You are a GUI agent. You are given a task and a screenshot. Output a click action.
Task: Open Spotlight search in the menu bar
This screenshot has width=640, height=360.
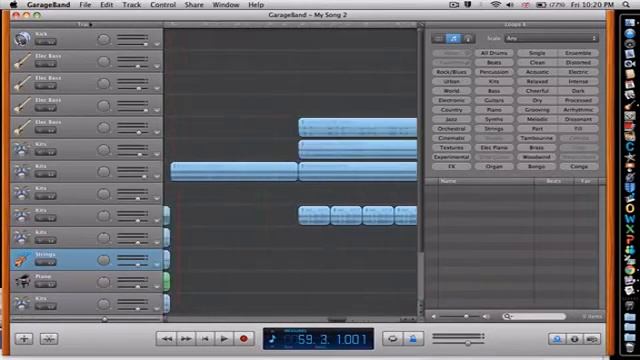626,5
